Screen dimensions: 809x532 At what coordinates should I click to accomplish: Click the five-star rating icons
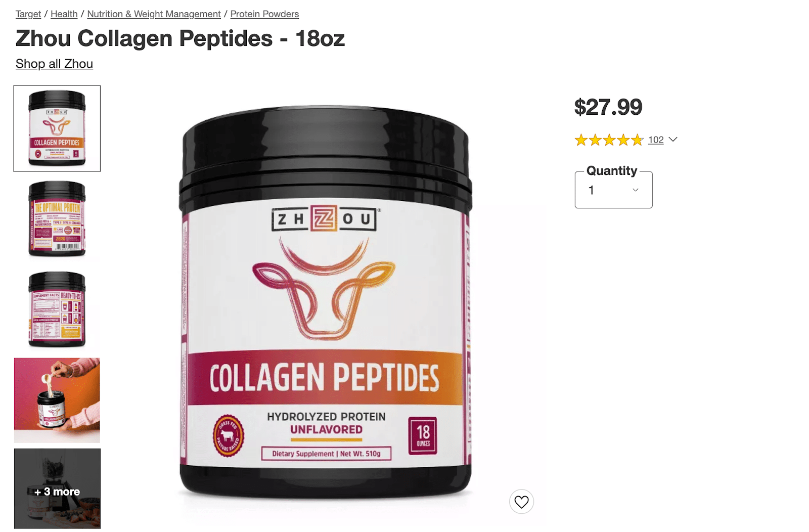pos(609,140)
